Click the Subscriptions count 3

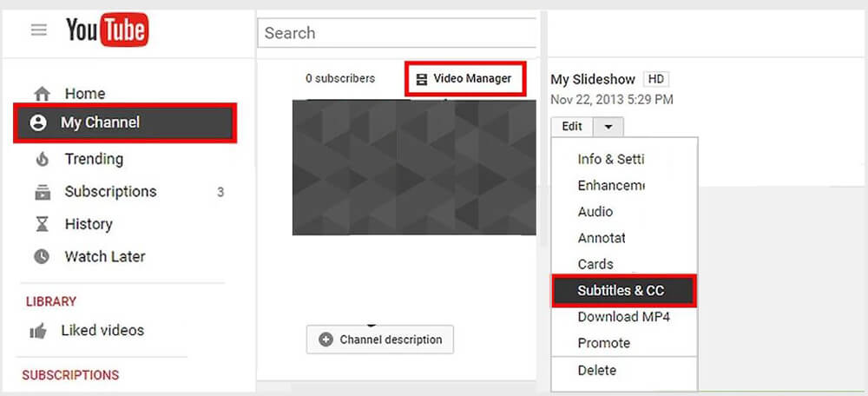(220, 193)
